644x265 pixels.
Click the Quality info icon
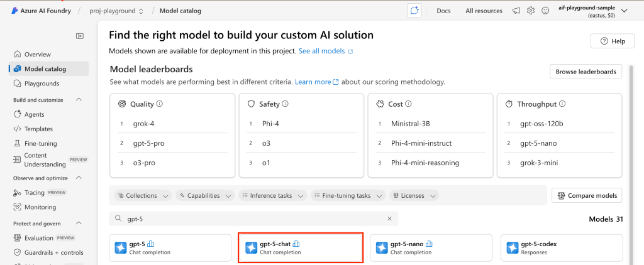coord(159,104)
